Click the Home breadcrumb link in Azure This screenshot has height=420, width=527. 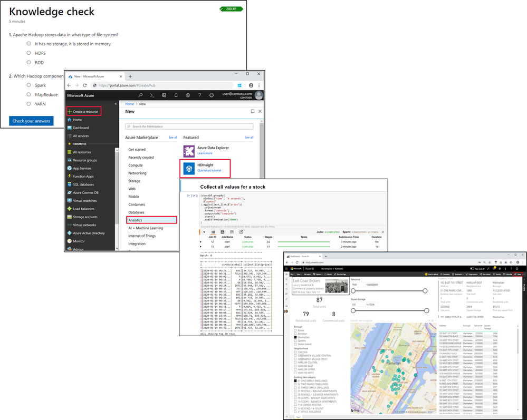coord(129,104)
